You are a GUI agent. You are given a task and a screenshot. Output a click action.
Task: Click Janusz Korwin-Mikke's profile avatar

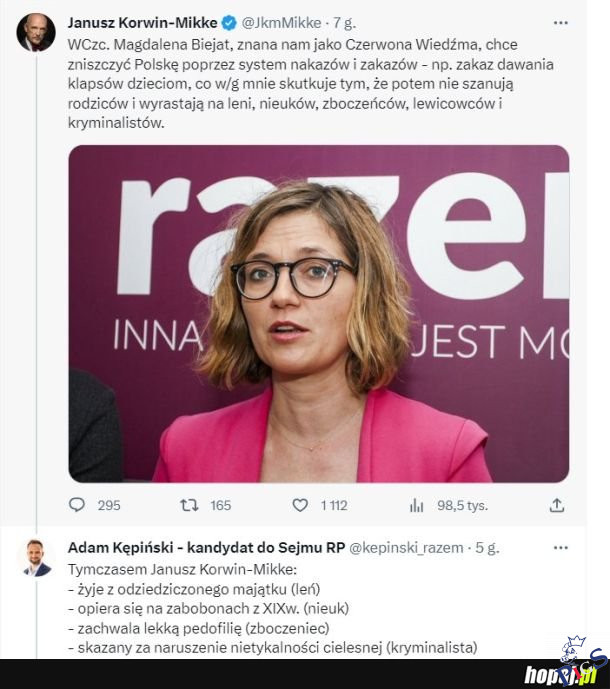coord(36,33)
